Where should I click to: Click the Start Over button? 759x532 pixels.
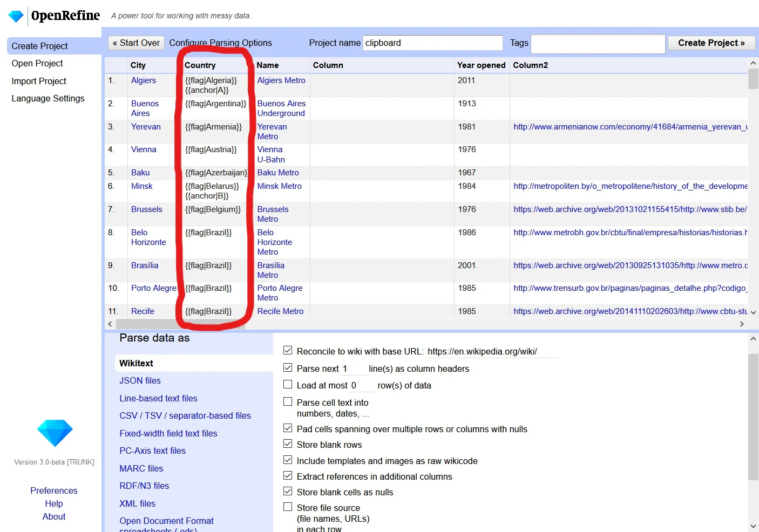(136, 43)
